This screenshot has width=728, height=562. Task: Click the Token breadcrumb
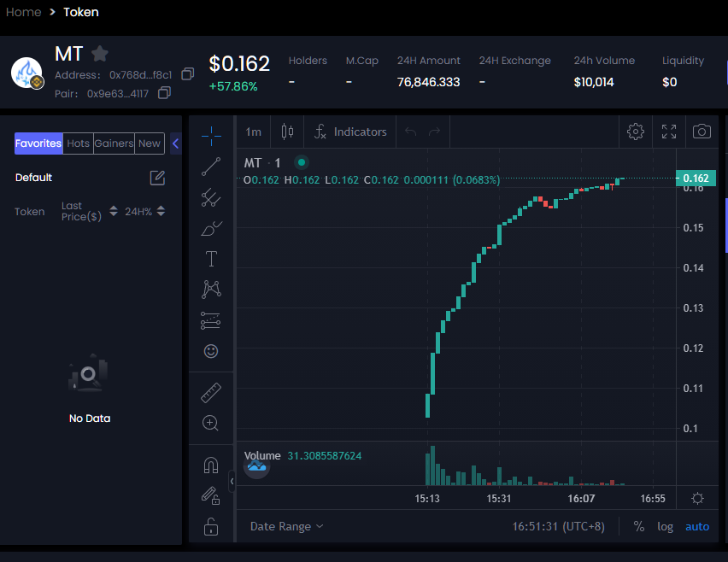coord(81,12)
